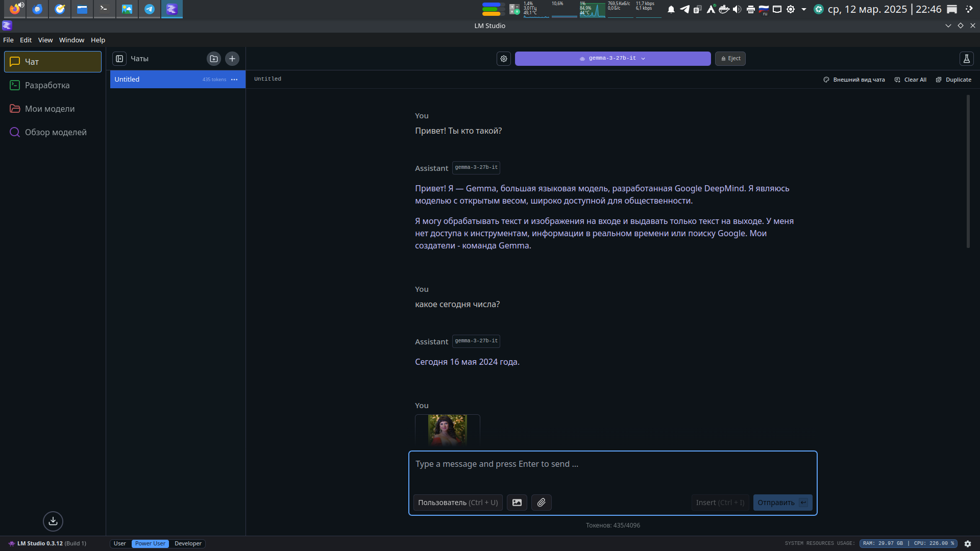Collapse the Чаты sidebar panel icon
The height and width of the screenshot is (551, 980).
tap(119, 59)
